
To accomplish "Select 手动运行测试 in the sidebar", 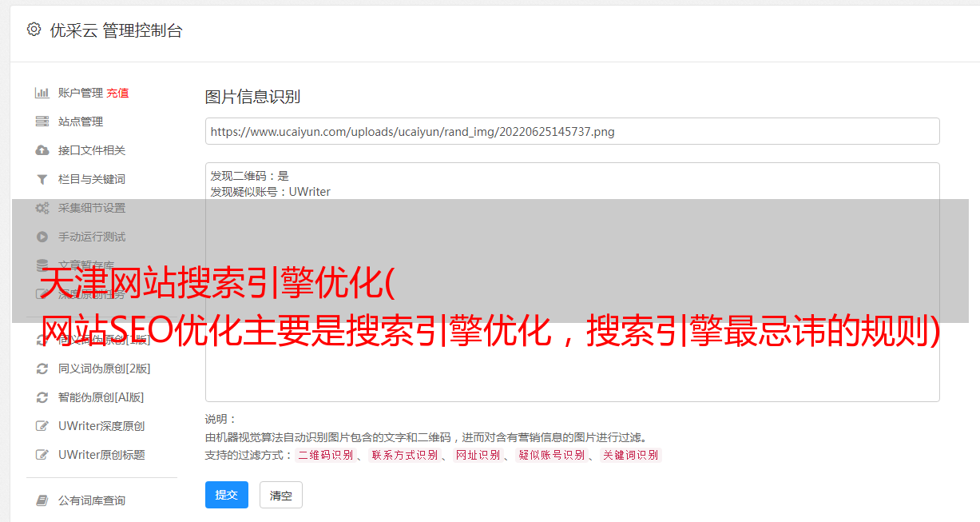I will pos(92,237).
